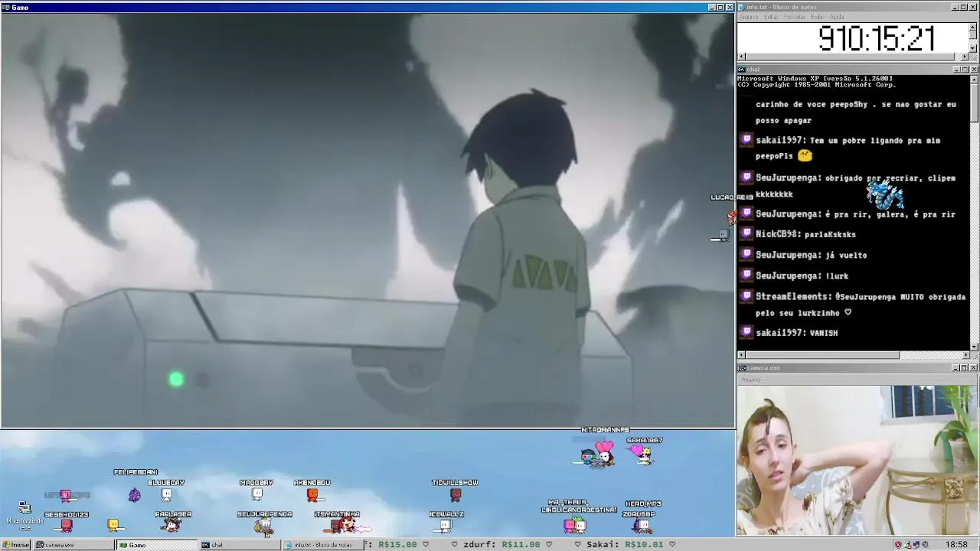Click the badge next to StreamElements
Screen dimensions: 980x551
pos(746,295)
